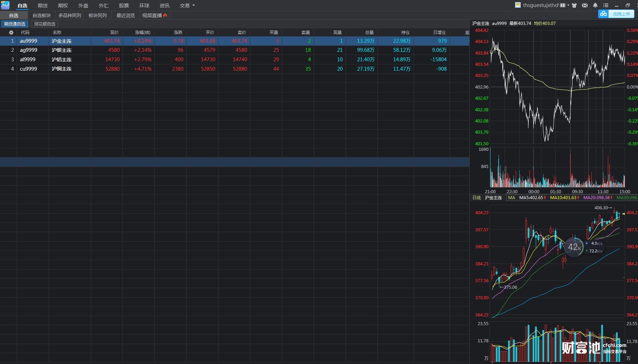Screen dimensions: 638x364
Task: Switch to the 多品种同列 tab
Action: click(70, 15)
